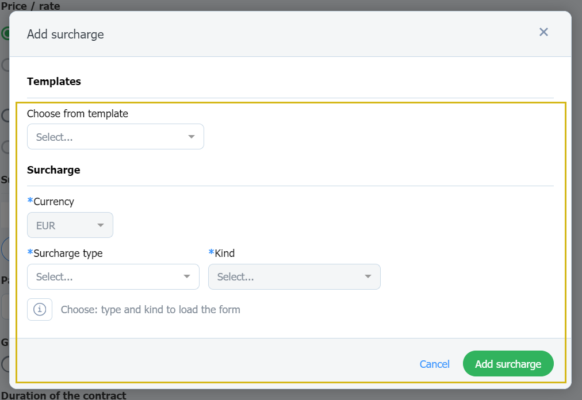
Task: Click the Kind dropdown caret arrow
Action: pyautogui.click(x=368, y=276)
